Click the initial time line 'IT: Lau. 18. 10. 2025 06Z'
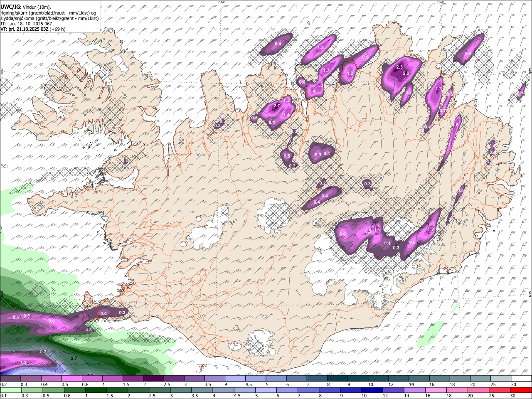Screen dimensions: 532x399 (x=26, y=24)
